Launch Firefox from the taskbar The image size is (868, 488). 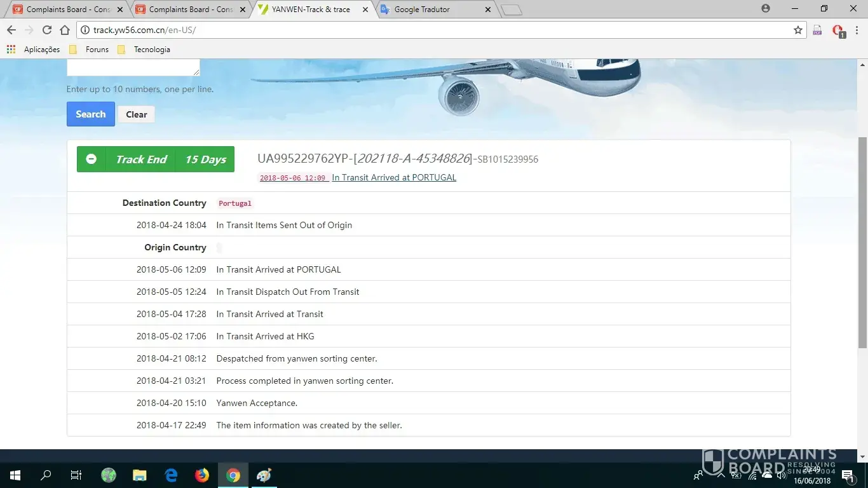(x=202, y=475)
